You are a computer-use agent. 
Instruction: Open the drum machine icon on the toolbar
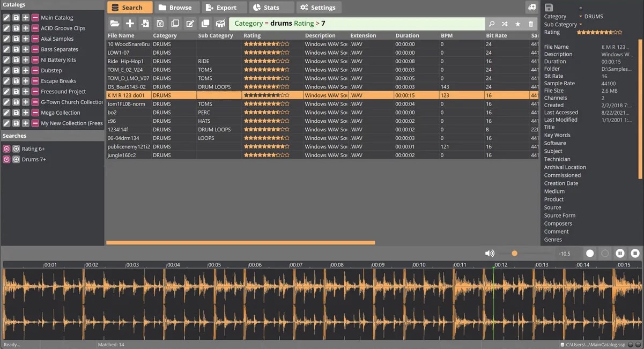tap(220, 23)
